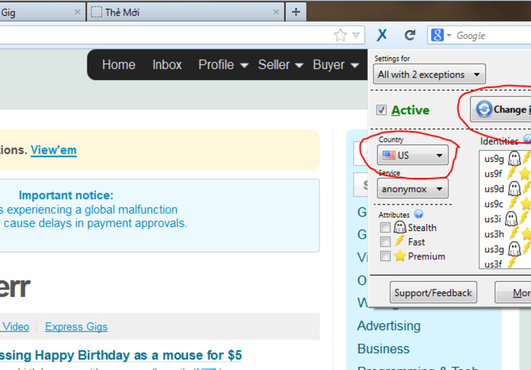
Task: Click lightning icon next to us3h
Action: tap(514, 233)
